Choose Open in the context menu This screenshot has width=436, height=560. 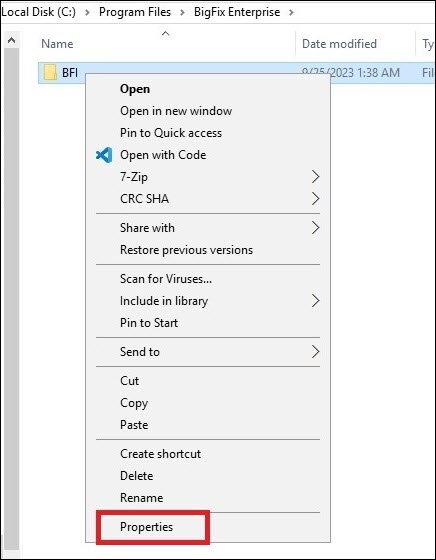pos(135,89)
